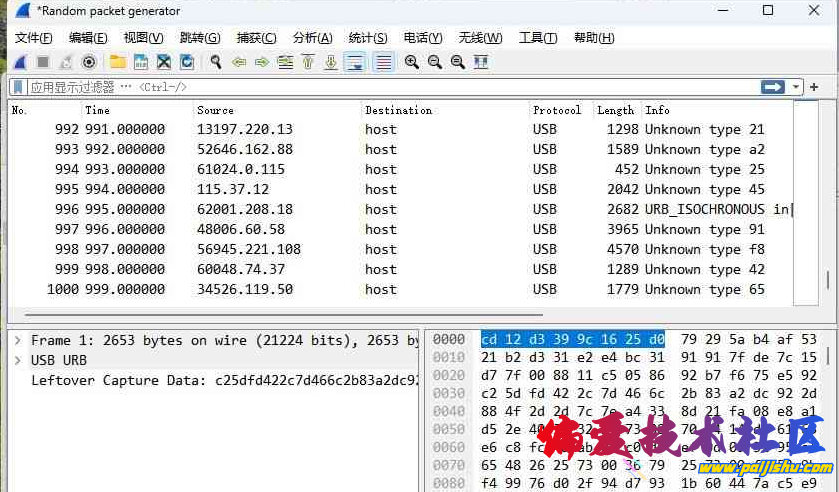
Task: Save the capture file
Action: (141, 62)
